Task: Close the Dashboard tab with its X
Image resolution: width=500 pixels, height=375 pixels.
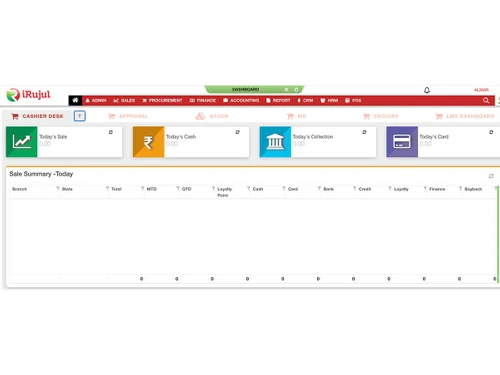Action: click(286, 89)
